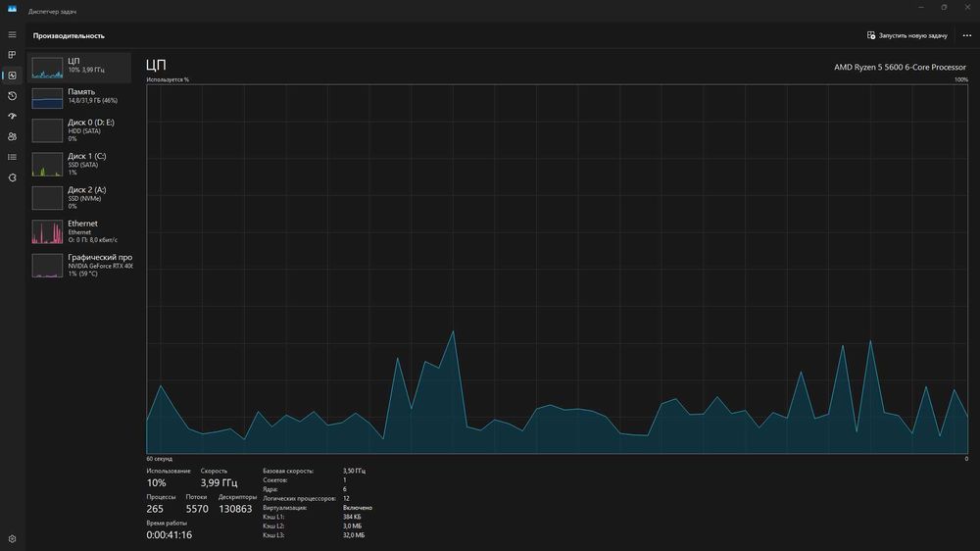This screenshot has height=551, width=980.
Task: Click the 'Производительность' page heading
Action: (x=69, y=35)
